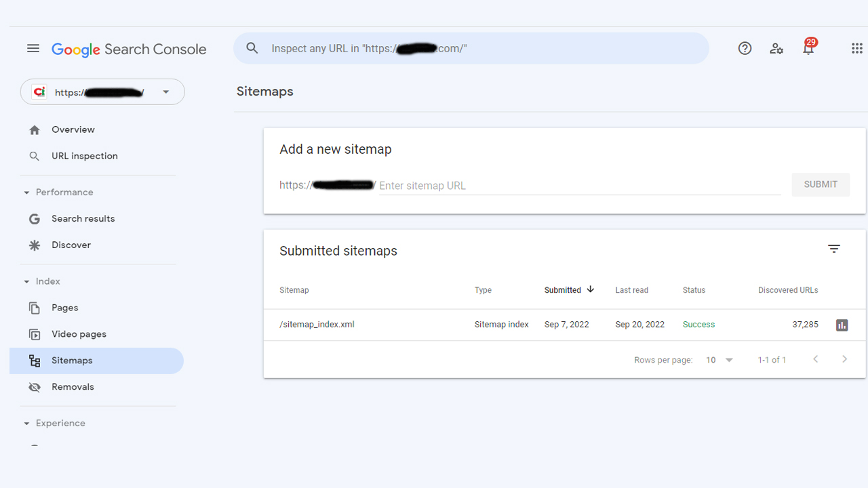
Task: Open the Help question mark icon
Action: point(745,49)
